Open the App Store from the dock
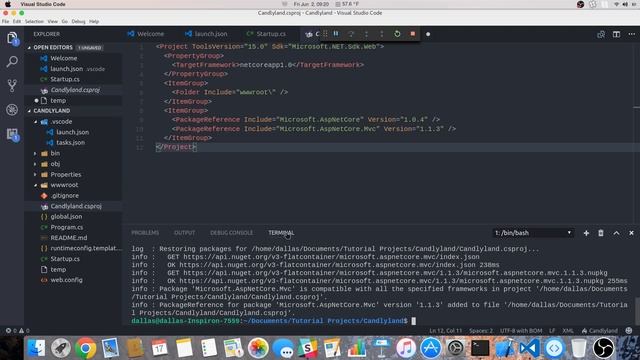This screenshot has height=360, width=640. (431, 348)
